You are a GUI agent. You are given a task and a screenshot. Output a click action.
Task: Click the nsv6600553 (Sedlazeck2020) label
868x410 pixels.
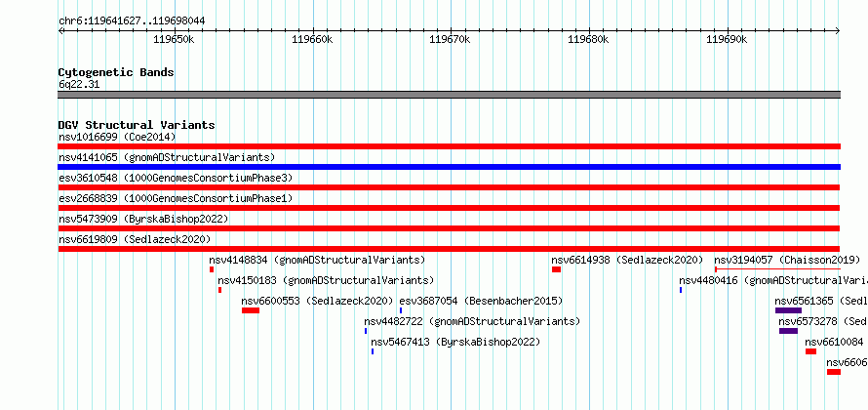click(317, 301)
